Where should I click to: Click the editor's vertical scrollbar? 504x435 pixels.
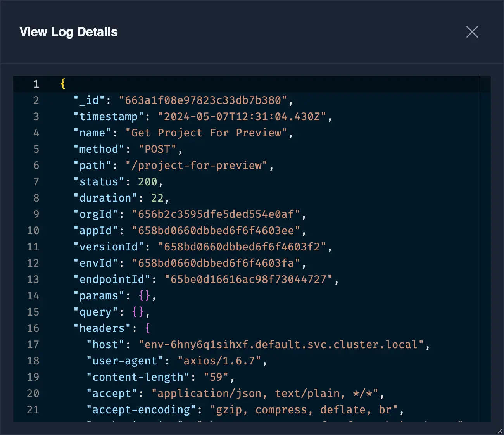click(485, 248)
